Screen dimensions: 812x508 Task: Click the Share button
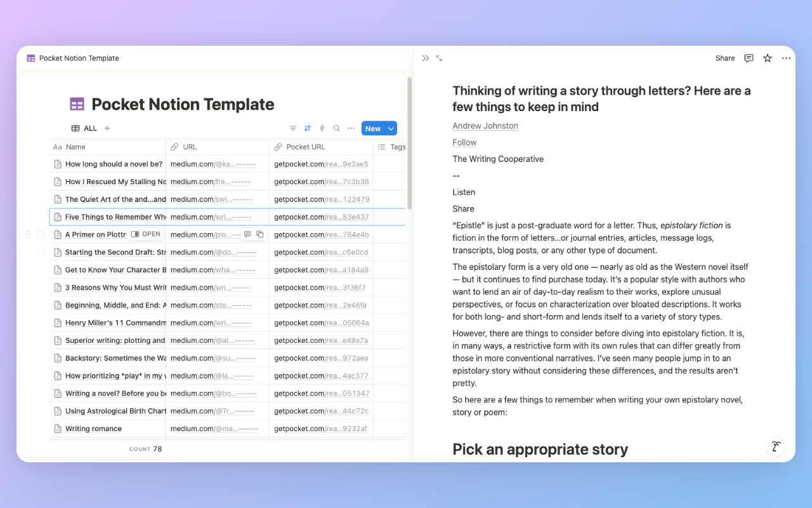[x=725, y=58]
